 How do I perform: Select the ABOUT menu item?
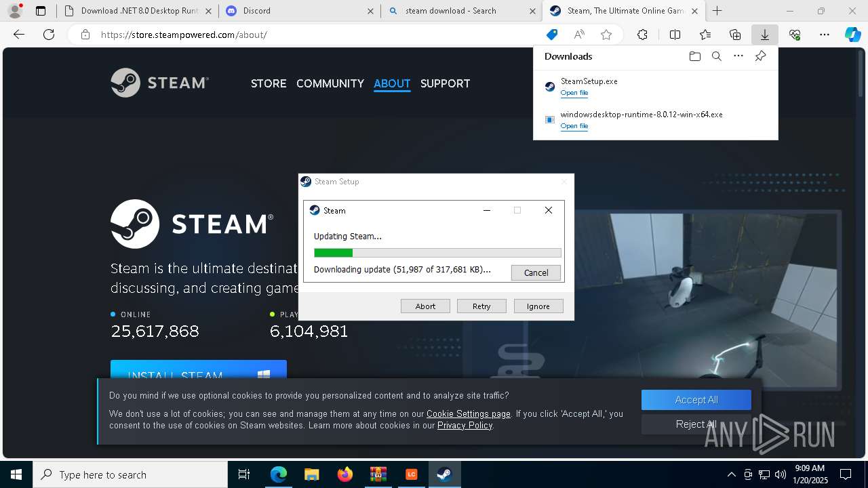pos(392,83)
